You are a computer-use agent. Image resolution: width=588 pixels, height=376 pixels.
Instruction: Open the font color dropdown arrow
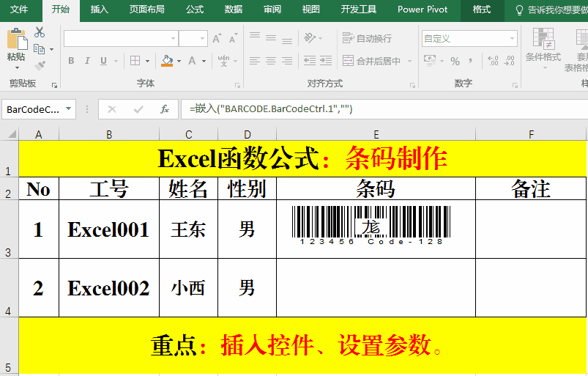click(x=204, y=61)
